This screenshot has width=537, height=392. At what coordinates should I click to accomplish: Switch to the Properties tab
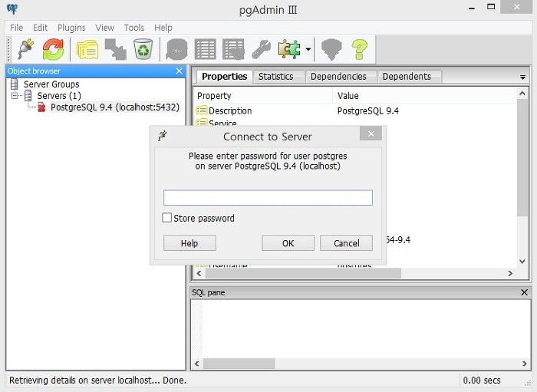[x=224, y=77]
